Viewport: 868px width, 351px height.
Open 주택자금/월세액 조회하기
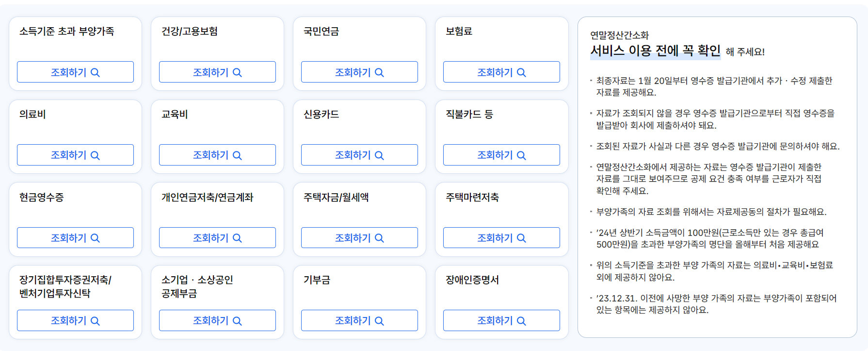359,237
